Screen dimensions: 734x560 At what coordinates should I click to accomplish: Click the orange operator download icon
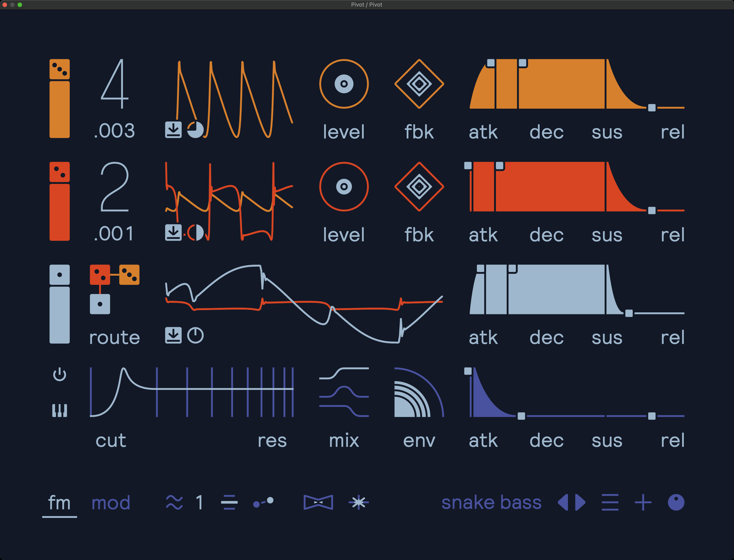click(173, 130)
